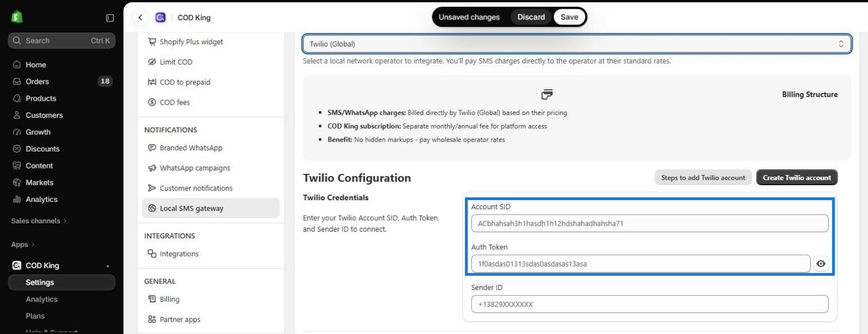The width and height of the screenshot is (868, 334).
Task: Click the Shopify Plus widget cart icon
Action: [152, 42]
